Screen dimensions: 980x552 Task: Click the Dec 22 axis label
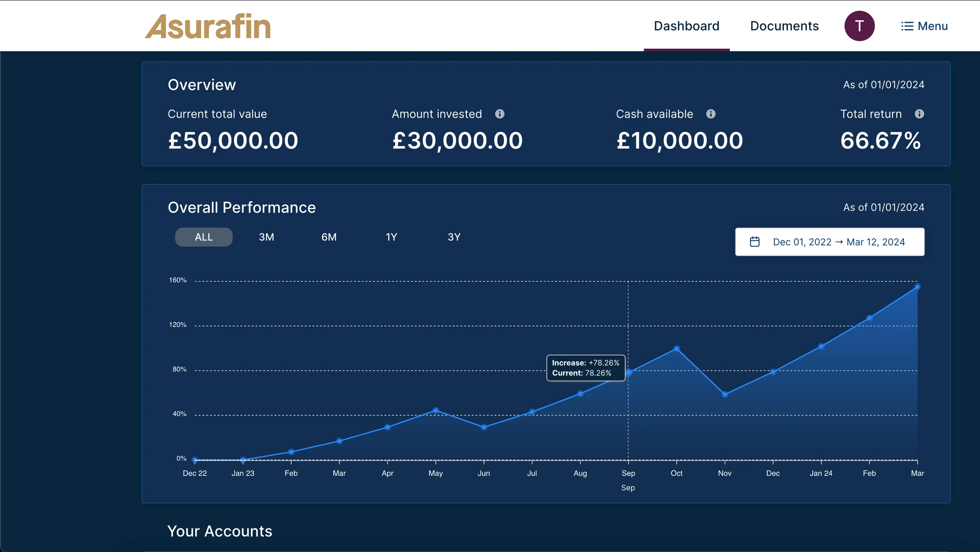pyautogui.click(x=195, y=473)
